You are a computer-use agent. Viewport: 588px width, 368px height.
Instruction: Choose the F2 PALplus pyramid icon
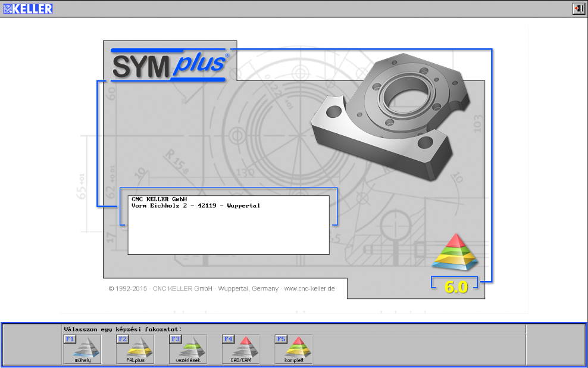[x=135, y=350]
